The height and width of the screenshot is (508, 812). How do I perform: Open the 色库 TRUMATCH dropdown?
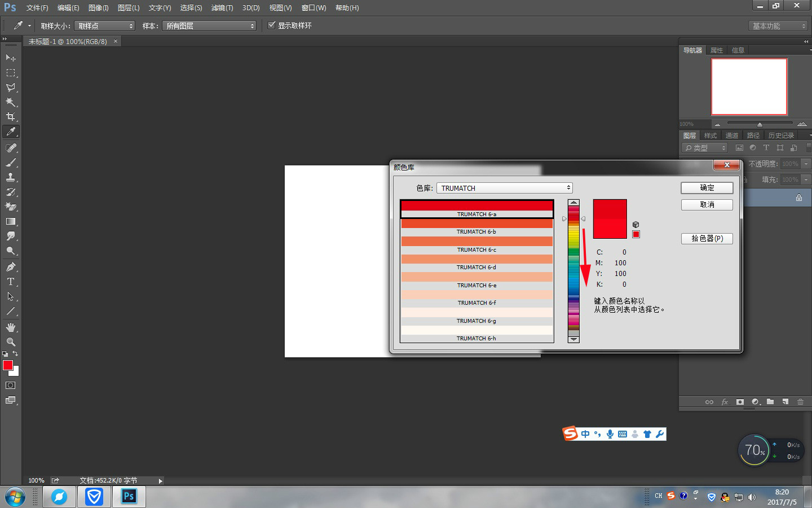[505, 188]
